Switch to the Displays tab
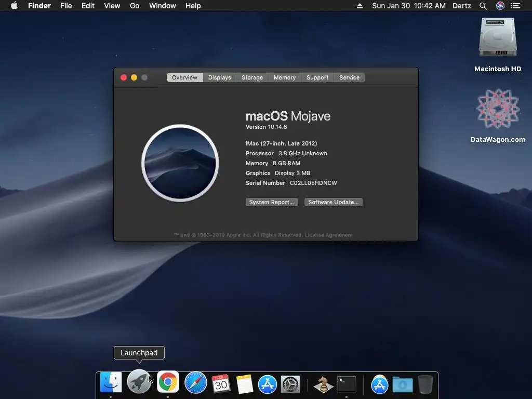The image size is (532, 399). 220,77
